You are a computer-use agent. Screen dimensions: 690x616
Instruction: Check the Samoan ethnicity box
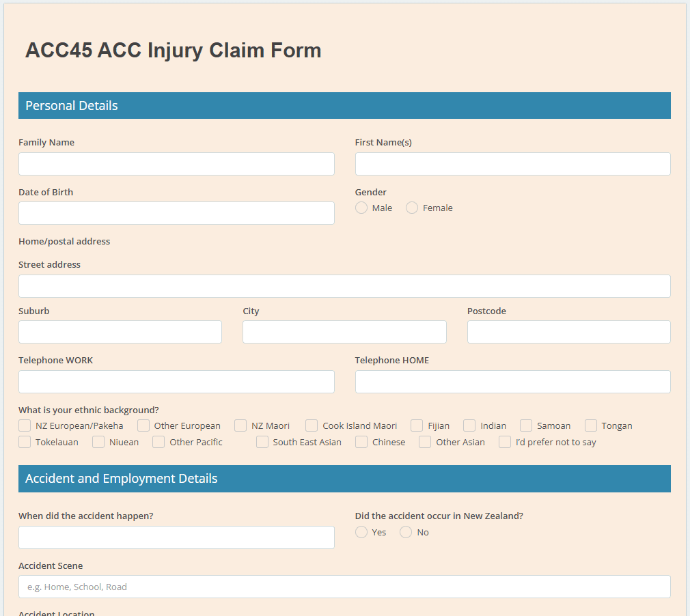pyautogui.click(x=526, y=425)
